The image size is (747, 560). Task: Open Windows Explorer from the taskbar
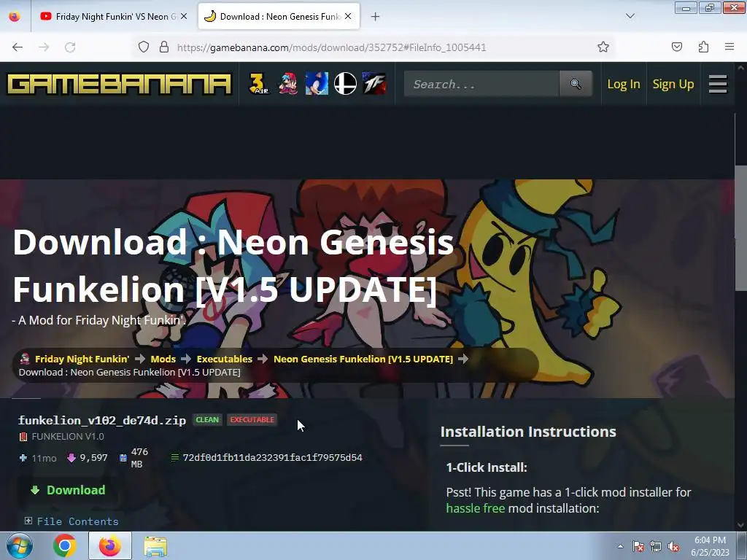tap(155, 545)
